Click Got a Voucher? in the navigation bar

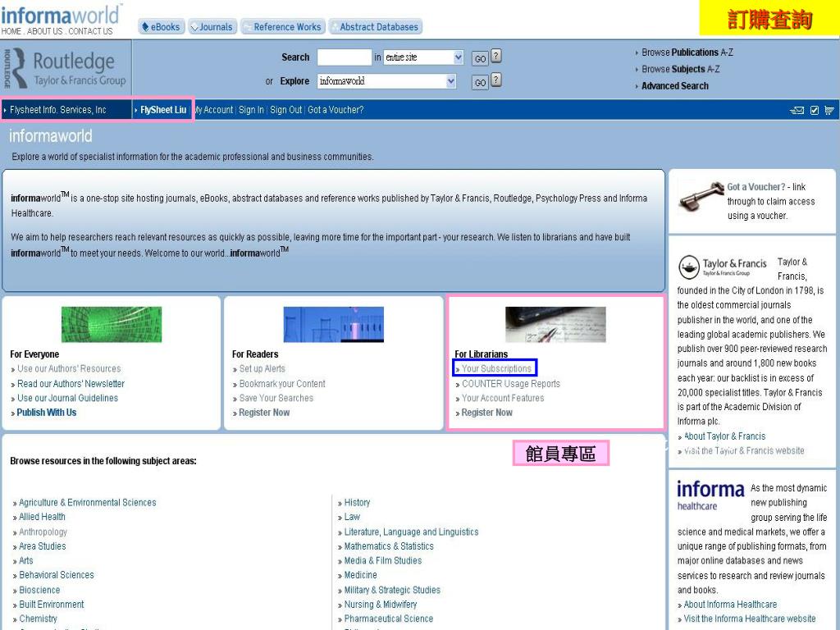click(x=336, y=110)
